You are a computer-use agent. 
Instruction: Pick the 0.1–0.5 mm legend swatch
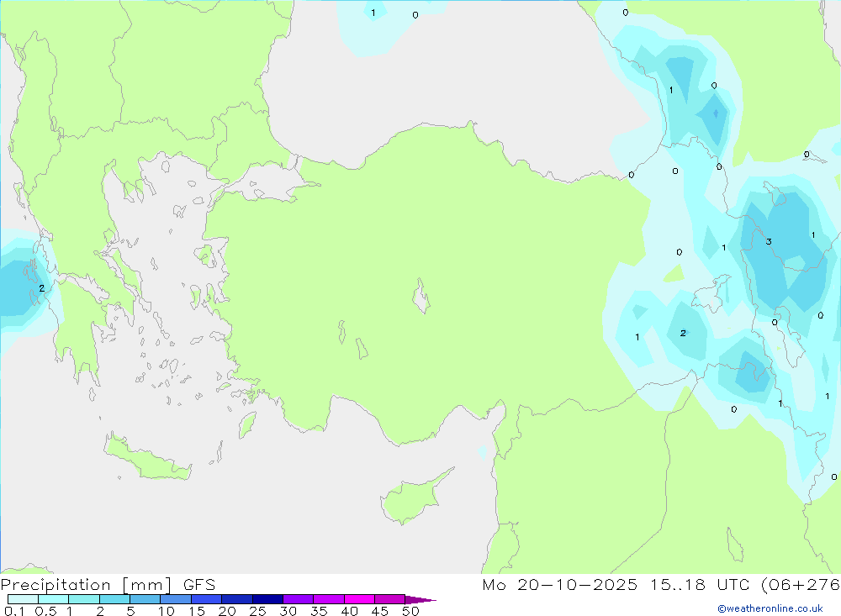coord(23,599)
